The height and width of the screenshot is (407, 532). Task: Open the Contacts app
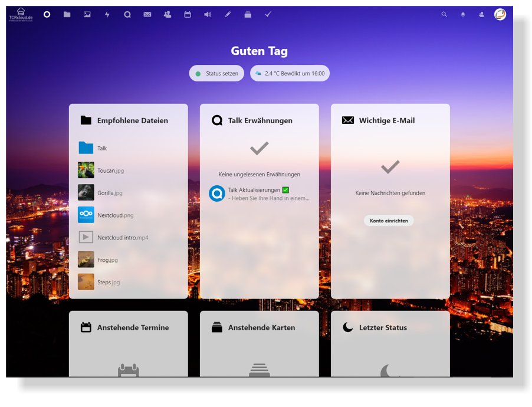167,14
